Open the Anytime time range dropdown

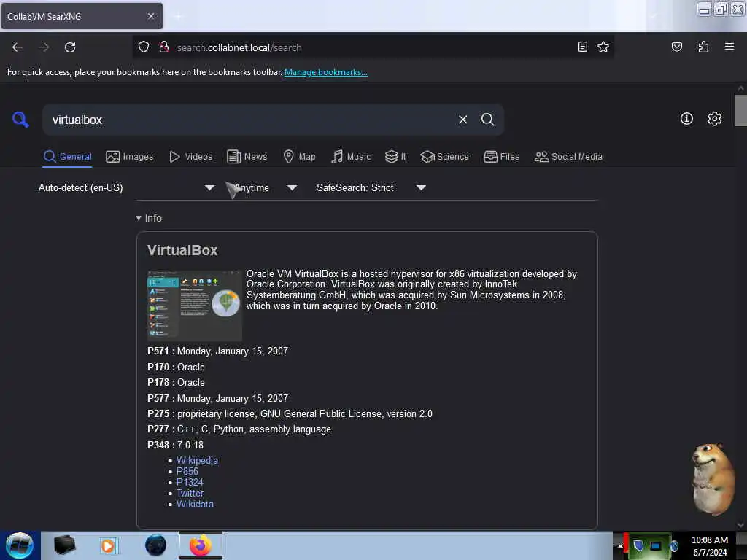coord(266,187)
